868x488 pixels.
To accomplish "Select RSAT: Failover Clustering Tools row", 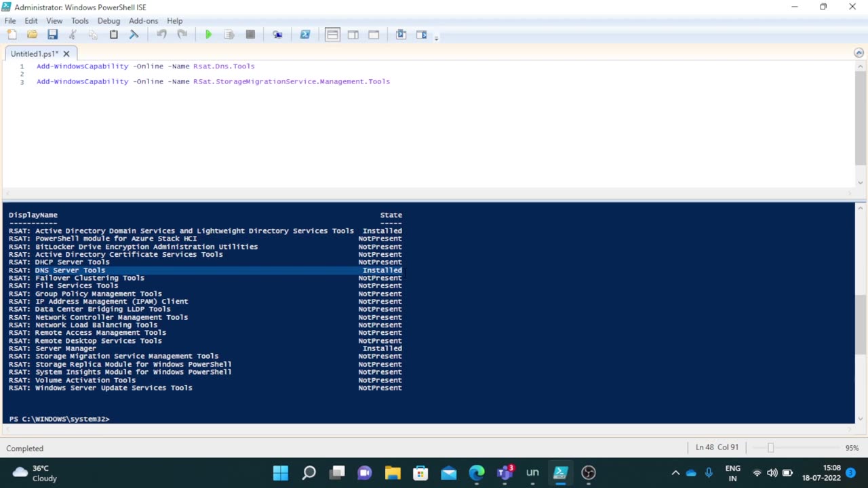I will [x=205, y=278].
